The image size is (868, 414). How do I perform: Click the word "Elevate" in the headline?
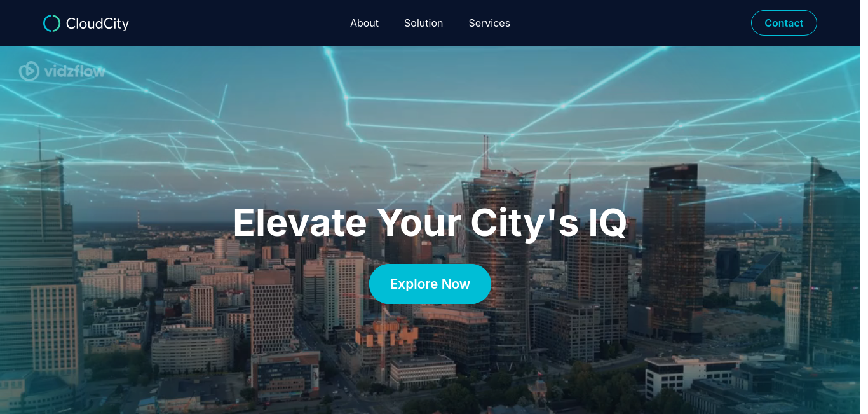pos(300,223)
